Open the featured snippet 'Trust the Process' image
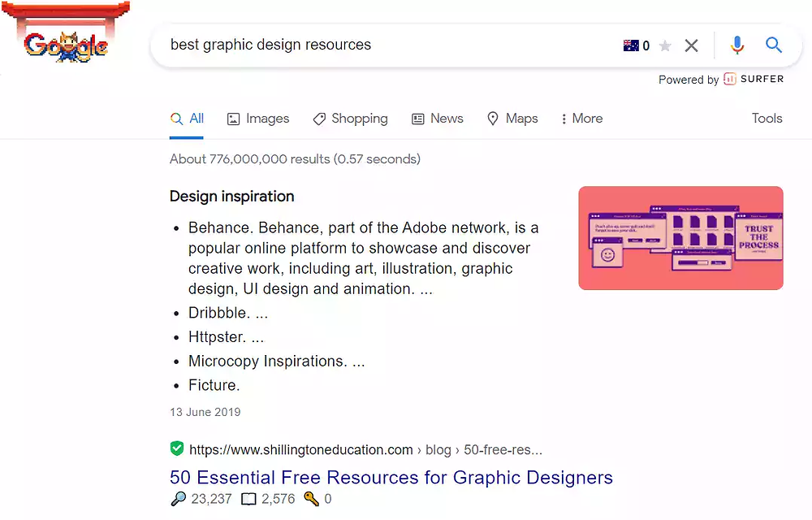 [x=680, y=238]
